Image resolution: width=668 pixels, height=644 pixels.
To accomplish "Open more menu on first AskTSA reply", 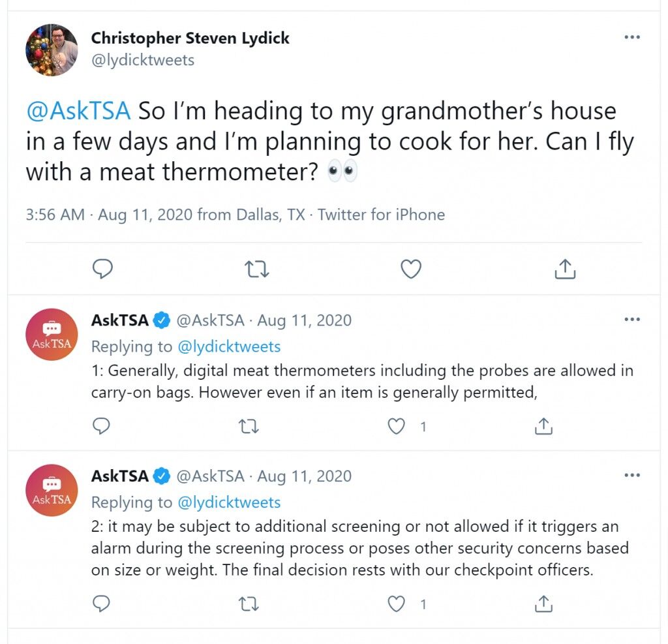I will 632,319.
